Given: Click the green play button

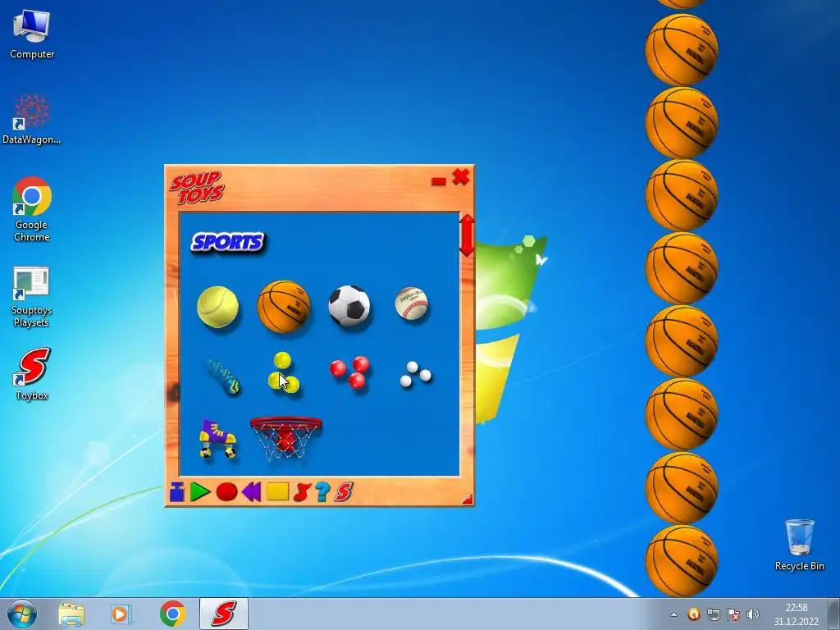Looking at the screenshot, I should pyautogui.click(x=200, y=492).
